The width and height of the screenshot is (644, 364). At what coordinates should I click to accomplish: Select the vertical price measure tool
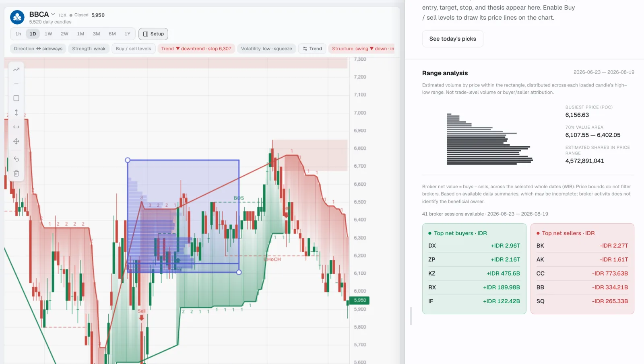pyautogui.click(x=16, y=113)
